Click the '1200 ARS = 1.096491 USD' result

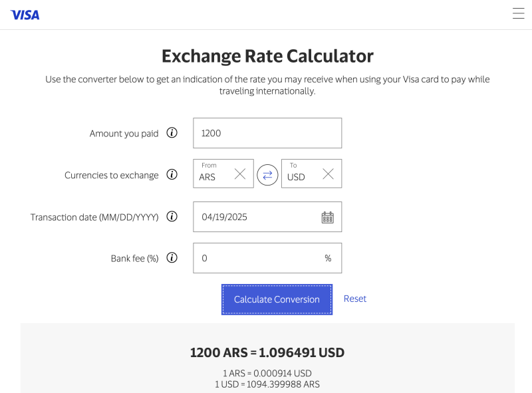[267, 352]
